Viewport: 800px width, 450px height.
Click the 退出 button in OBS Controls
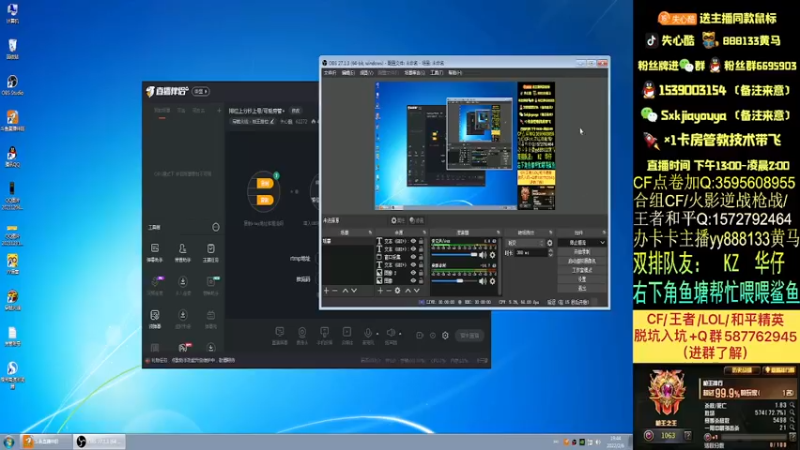click(582, 289)
